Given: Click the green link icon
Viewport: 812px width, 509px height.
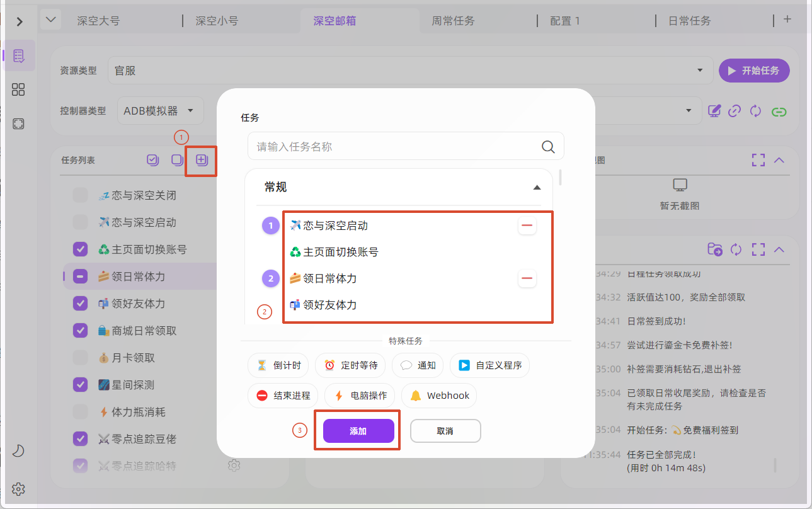Looking at the screenshot, I should pos(779,112).
